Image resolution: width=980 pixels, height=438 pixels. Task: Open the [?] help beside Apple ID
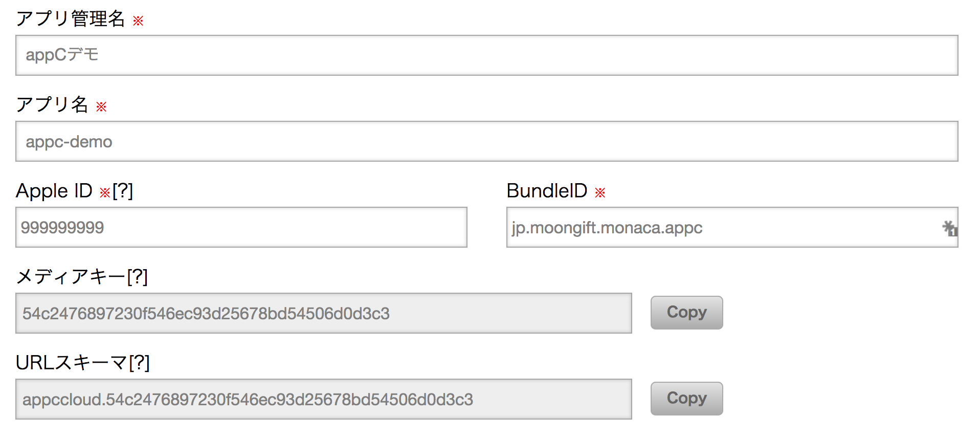123,191
